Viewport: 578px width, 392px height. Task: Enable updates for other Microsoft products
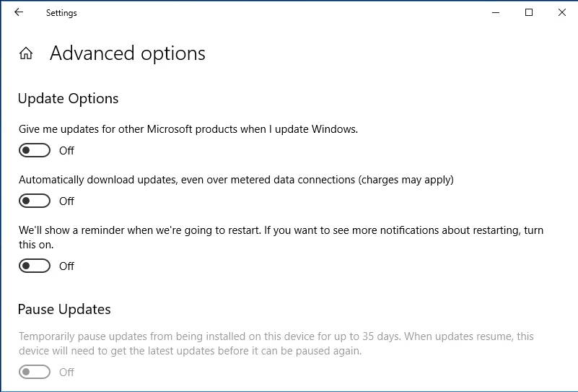pos(35,150)
